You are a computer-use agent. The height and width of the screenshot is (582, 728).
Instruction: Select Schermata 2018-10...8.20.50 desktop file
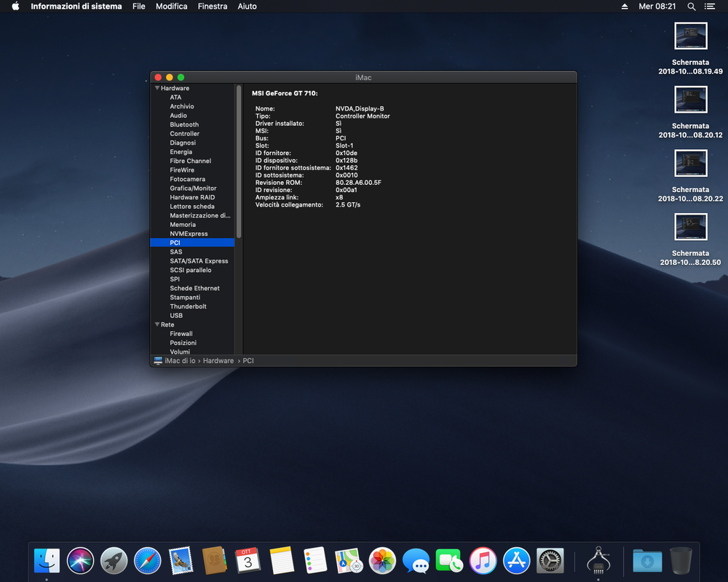pos(690,239)
